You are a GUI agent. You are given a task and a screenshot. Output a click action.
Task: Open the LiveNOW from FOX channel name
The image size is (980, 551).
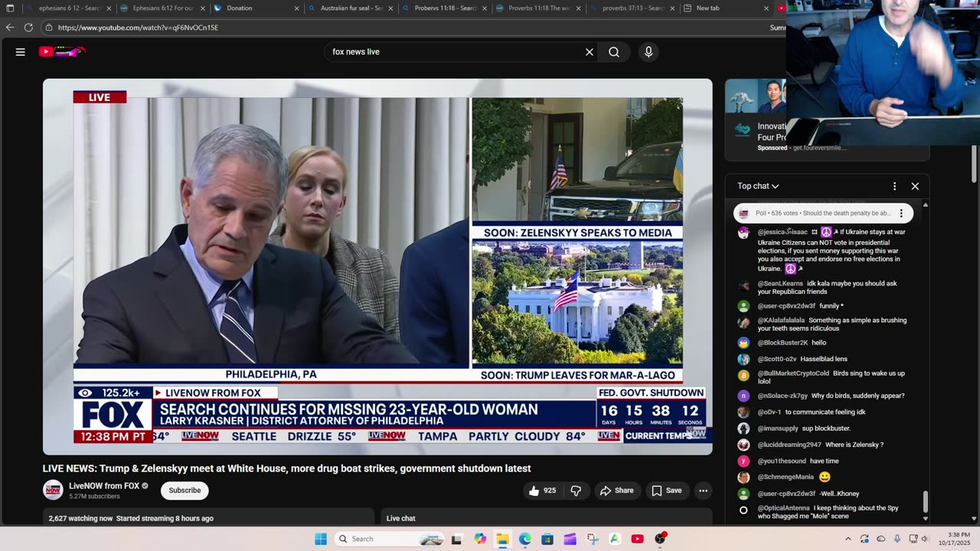coord(104,486)
